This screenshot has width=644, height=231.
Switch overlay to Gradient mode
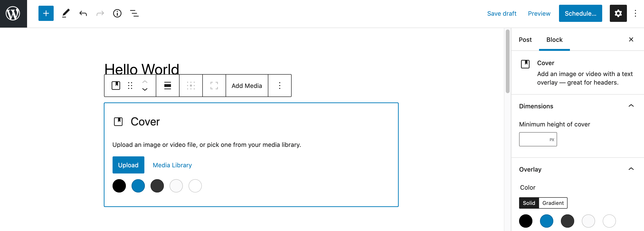[553, 203]
